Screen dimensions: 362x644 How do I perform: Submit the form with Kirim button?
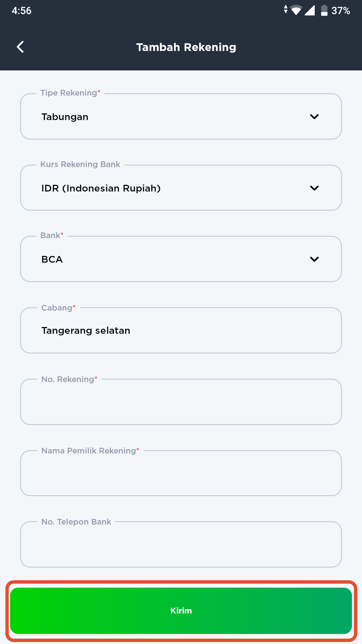[181, 611]
